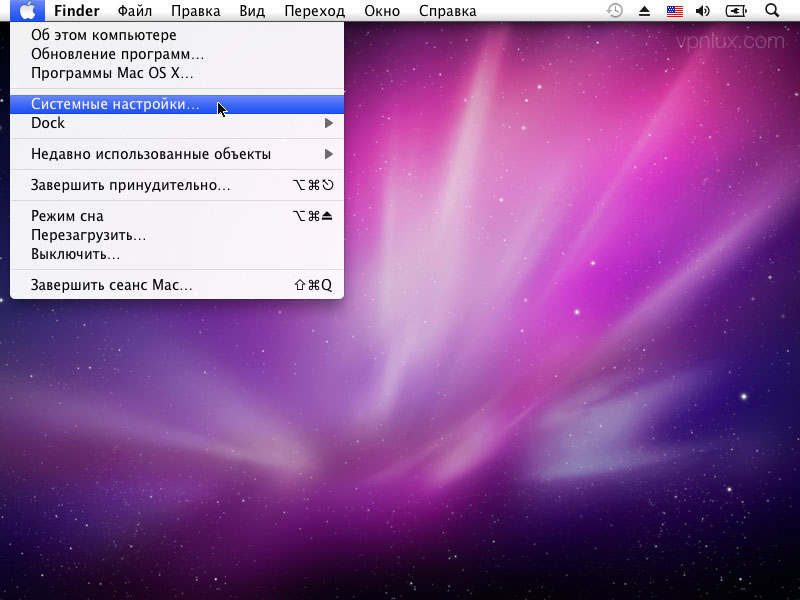The height and width of the screenshot is (600, 800).
Task: Open the US flag input source menu
Action: (674, 11)
